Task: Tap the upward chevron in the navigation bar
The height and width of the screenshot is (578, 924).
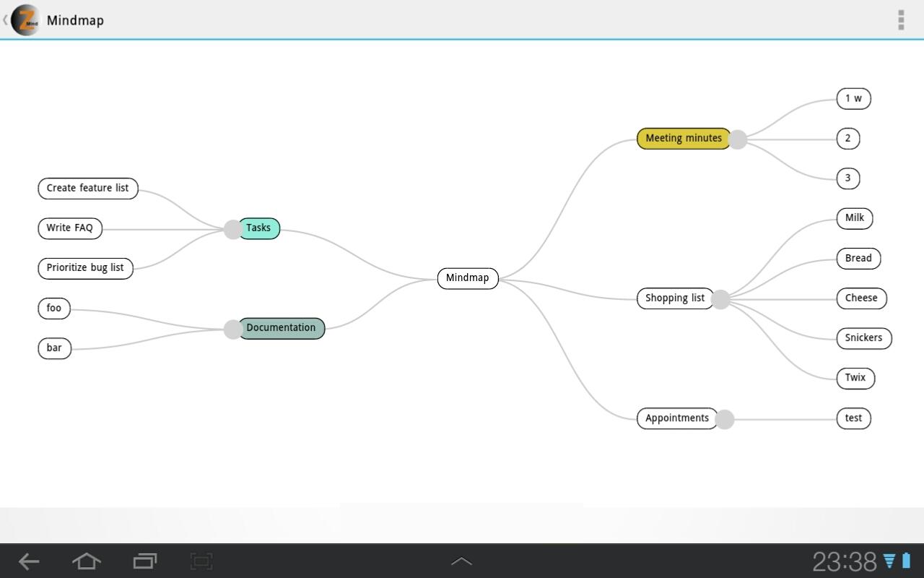Action: 461,561
